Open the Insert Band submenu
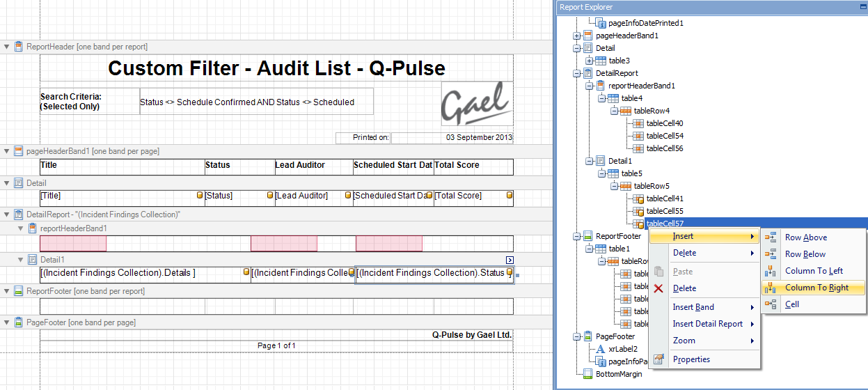 [x=705, y=307]
